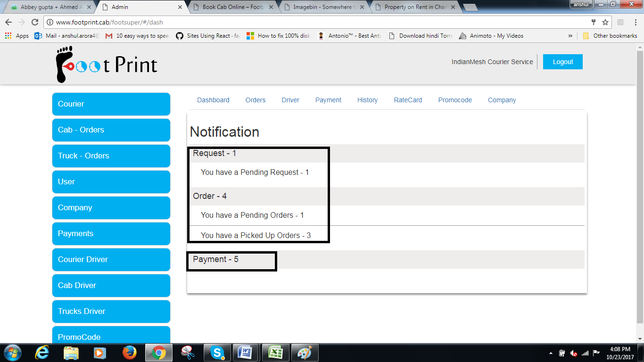Open the RateCard navigation tab
644x362 pixels.
(408, 100)
